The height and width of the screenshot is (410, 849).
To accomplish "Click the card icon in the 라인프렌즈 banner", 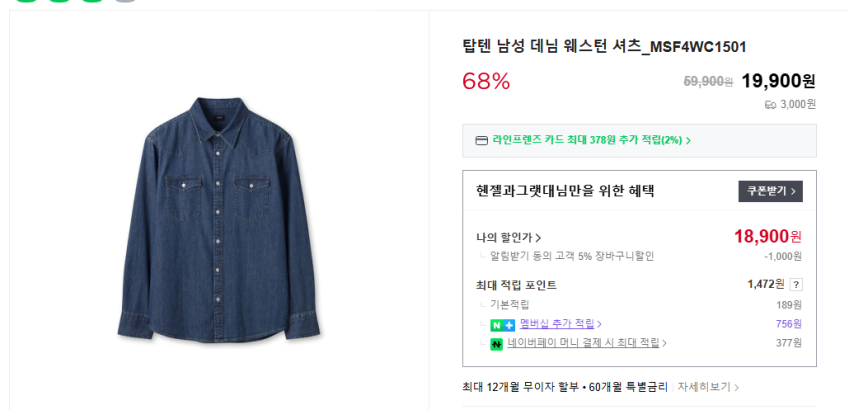I will (x=481, y=141).
